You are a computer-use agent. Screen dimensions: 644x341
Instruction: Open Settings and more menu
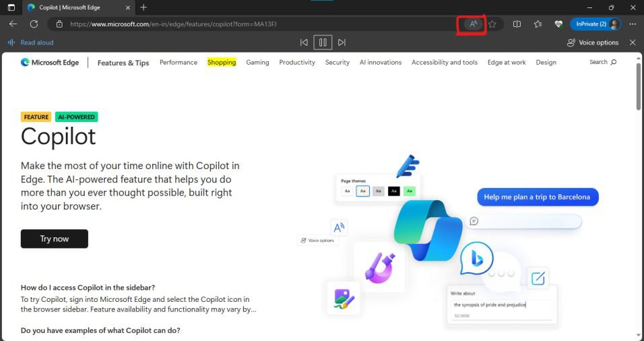[x=633, y=24]
